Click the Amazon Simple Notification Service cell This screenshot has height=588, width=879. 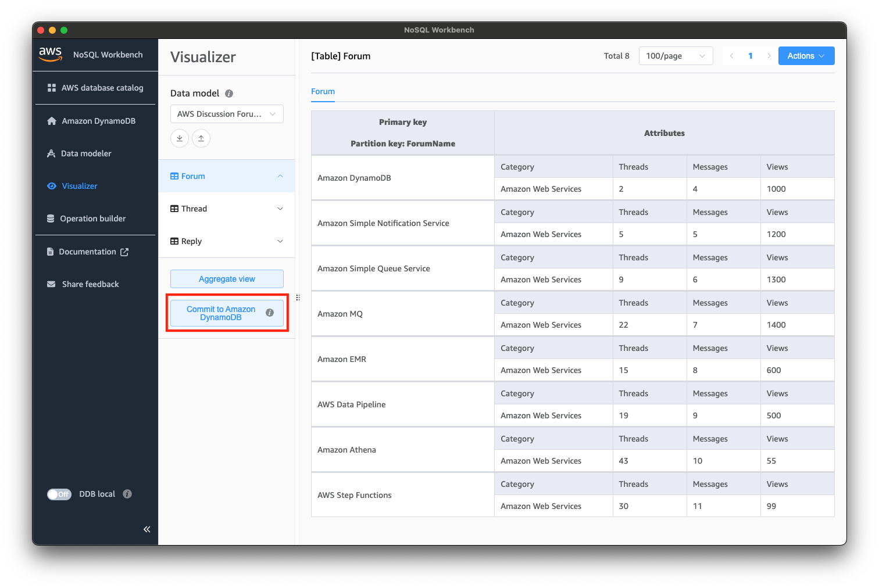pyautogui.click(x=403, y=223)
